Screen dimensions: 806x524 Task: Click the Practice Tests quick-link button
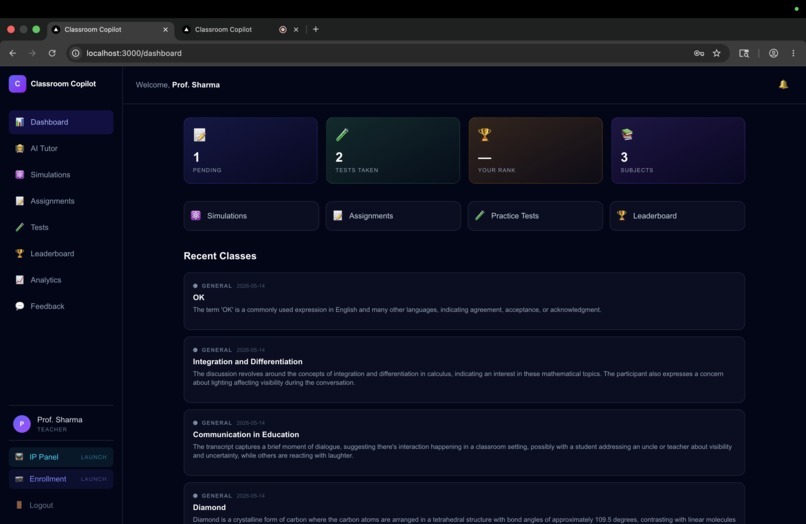click(535, 215)
